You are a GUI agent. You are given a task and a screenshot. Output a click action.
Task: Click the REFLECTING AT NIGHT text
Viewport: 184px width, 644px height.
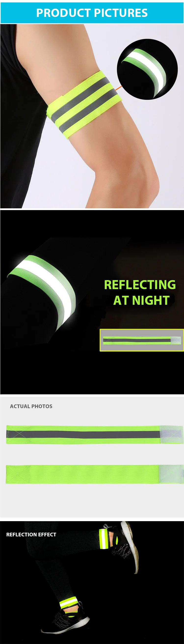[x=140, y=292]
